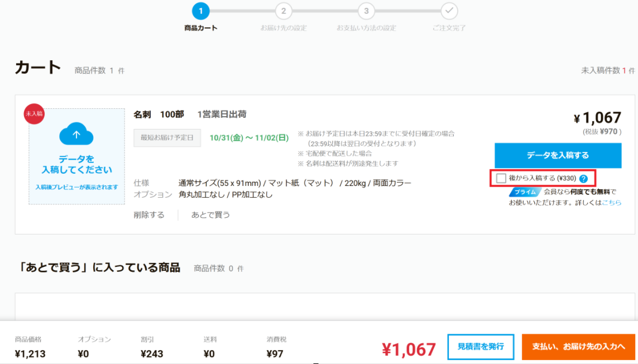Click the 見積書を発行 button
The height and width of the screenshot is (364, 638).
coord(481,347)
